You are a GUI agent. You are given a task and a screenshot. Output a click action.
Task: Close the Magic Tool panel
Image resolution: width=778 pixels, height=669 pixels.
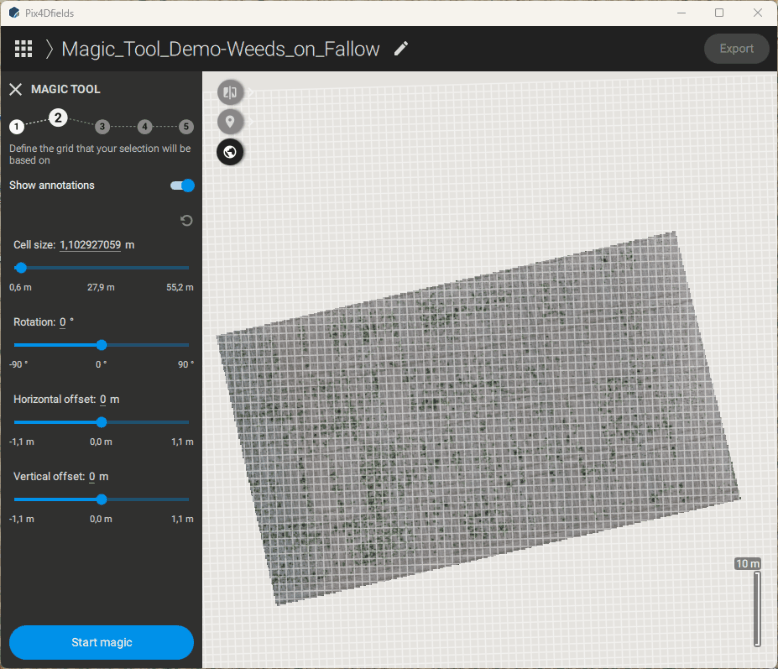tap(16, 89)
